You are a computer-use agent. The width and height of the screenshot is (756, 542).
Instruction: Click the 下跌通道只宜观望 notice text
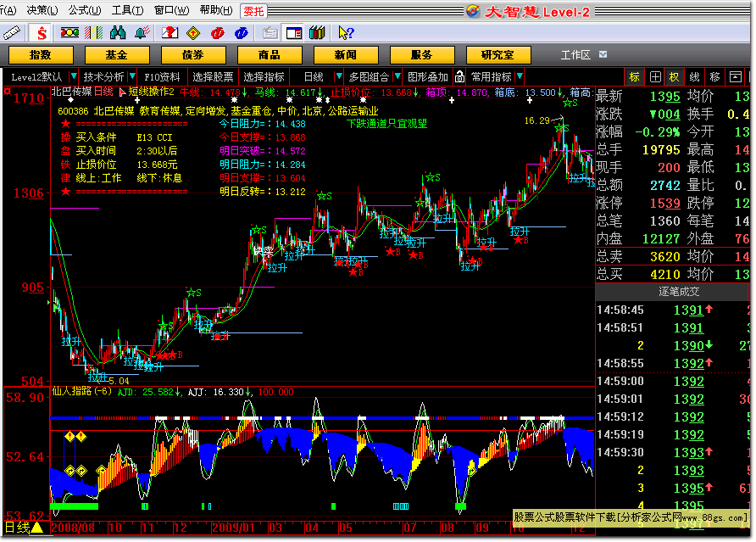[386, 124]
